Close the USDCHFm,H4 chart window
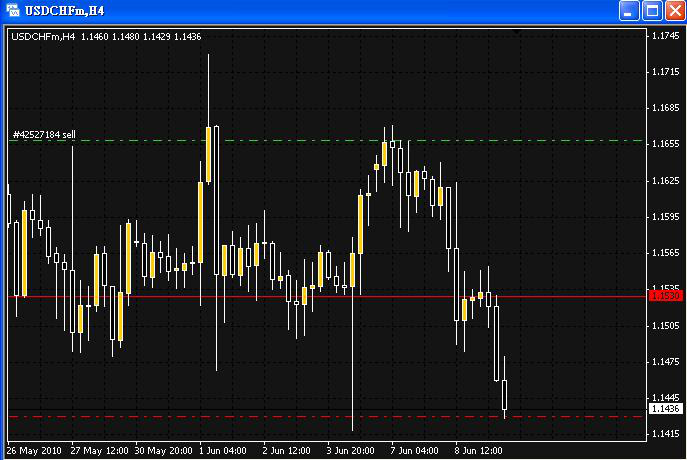Image resolution: width=687 pixels, height=460 pixels. (x=675, y=11)
